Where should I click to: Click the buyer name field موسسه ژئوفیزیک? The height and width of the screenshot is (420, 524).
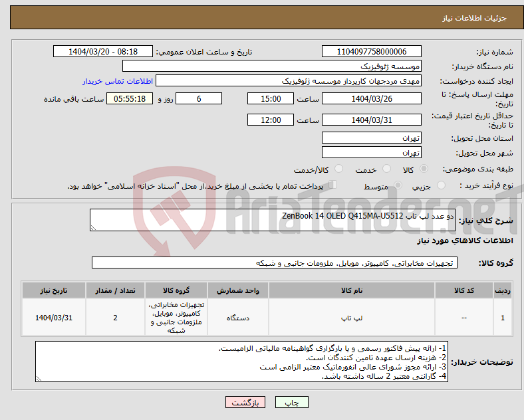click(272, 66)
